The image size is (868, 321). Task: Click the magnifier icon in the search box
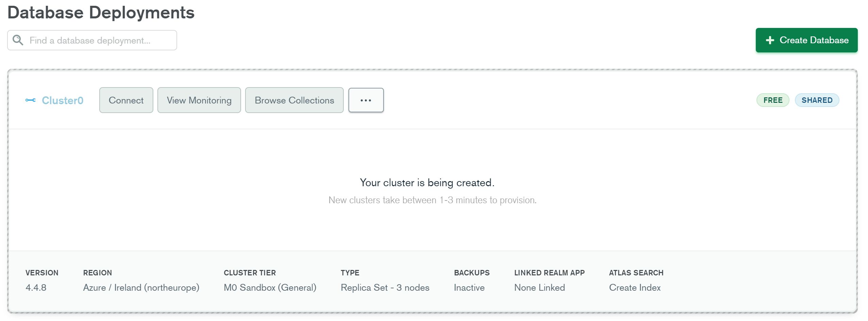(x=18, y=40)
